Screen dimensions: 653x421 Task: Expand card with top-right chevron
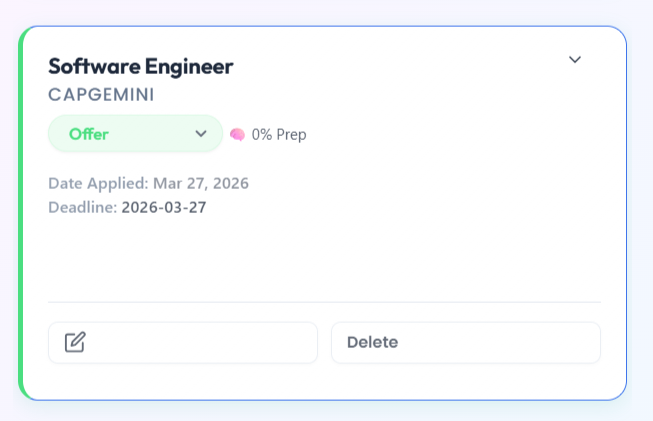pyautogui.click(x=575, y=60)
